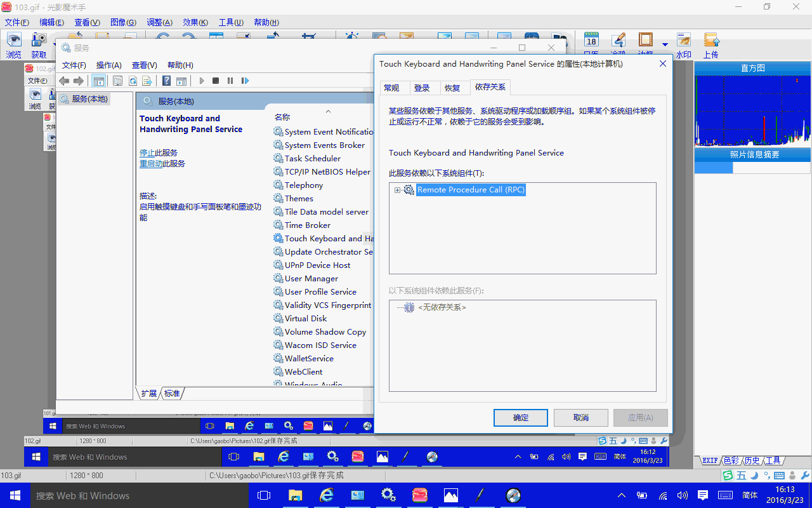This screenshot has width=812, height=508.
Task: Select Task Scheduler service row
Action: click(x=313, y=159)
